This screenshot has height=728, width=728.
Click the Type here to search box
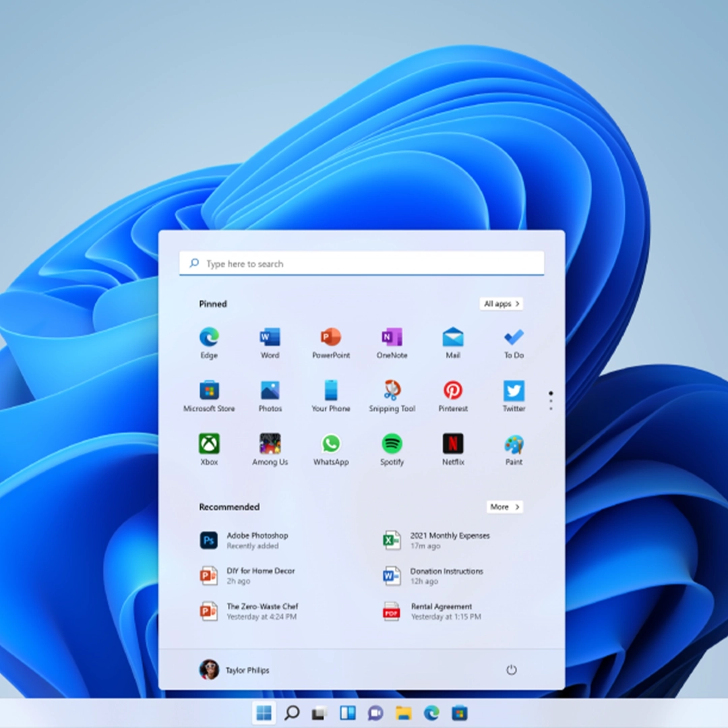(x=362, y=264)
